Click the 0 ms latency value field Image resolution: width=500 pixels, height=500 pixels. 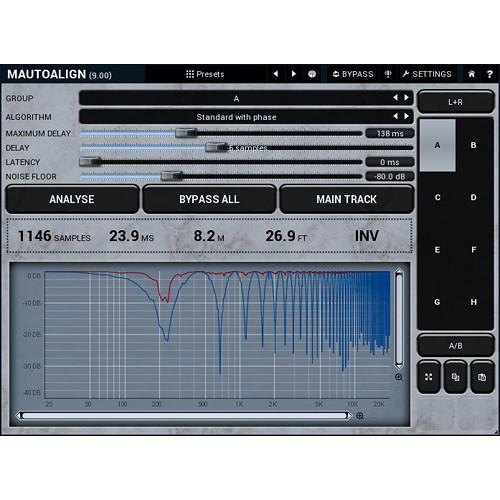[390, 162]
